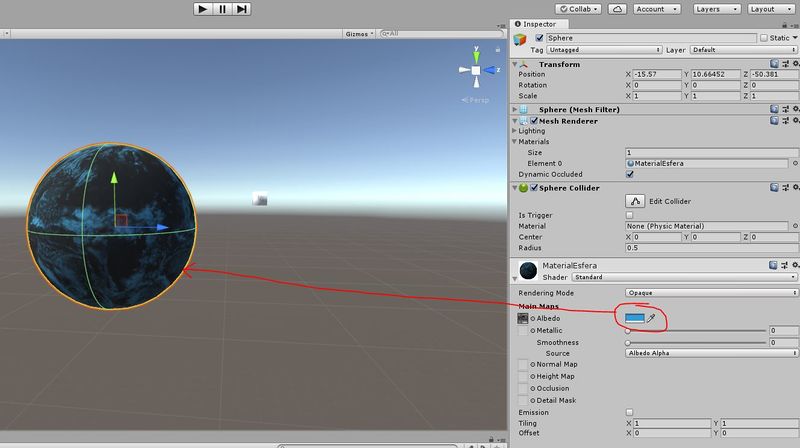This screenshot has height=448, width=800.
Task: Click the Detail Mask texture slot
Action: (522, 401)
